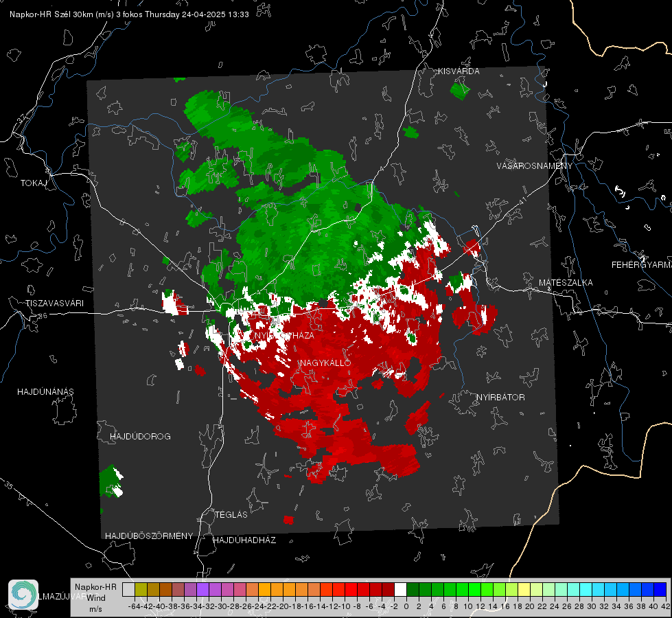Click the Napkor-HR Wind m/s legend title
The width and height of the screenshot is (672, 618).
click(x=95, y=598)
